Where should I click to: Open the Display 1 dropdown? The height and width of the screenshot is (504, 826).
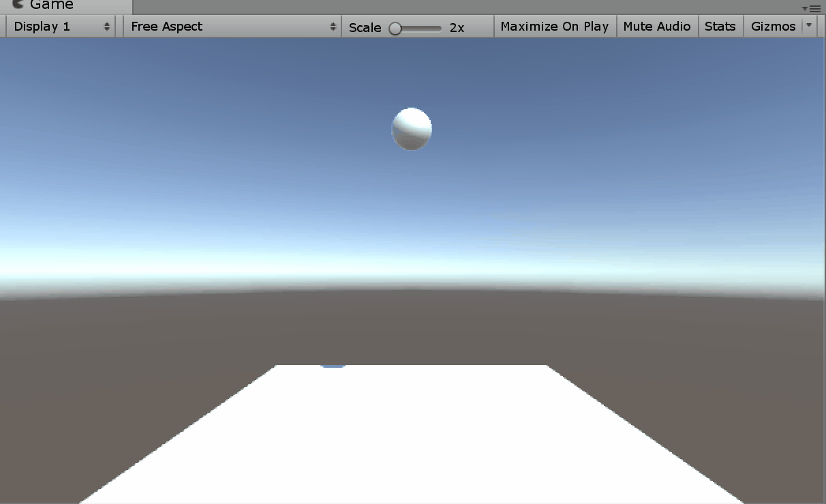[x=55, y=27]
